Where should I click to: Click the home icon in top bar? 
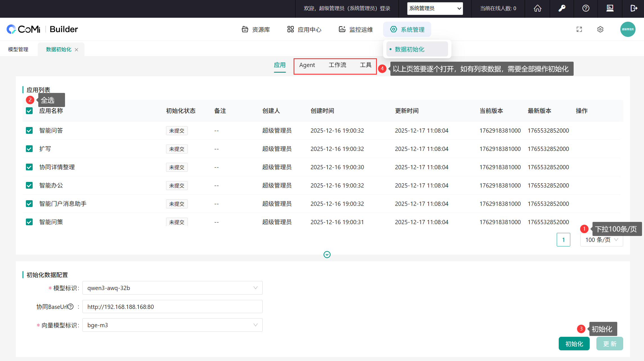pyautogui.click(x=537, y=8)
